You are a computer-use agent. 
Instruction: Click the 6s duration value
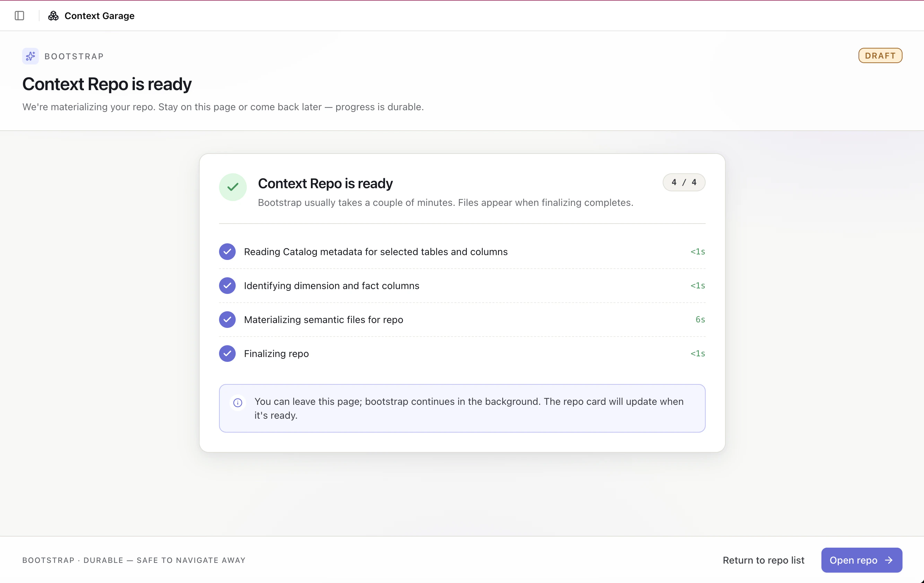click(x=700, y=320)
